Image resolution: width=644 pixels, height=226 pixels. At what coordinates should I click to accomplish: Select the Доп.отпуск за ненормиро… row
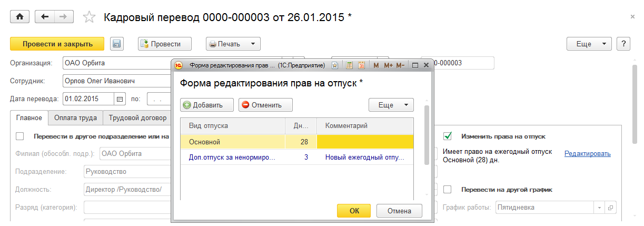click(x=297, y=157)
